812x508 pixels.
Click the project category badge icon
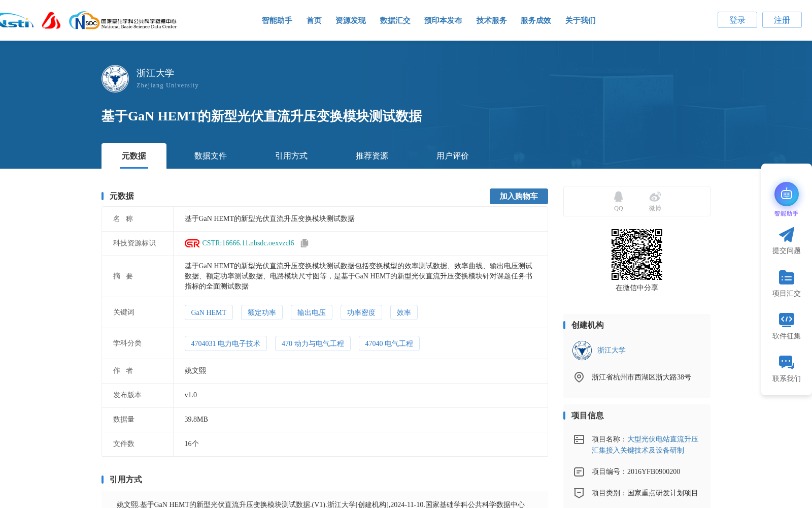pyautogui.click(x=579, y=493)
